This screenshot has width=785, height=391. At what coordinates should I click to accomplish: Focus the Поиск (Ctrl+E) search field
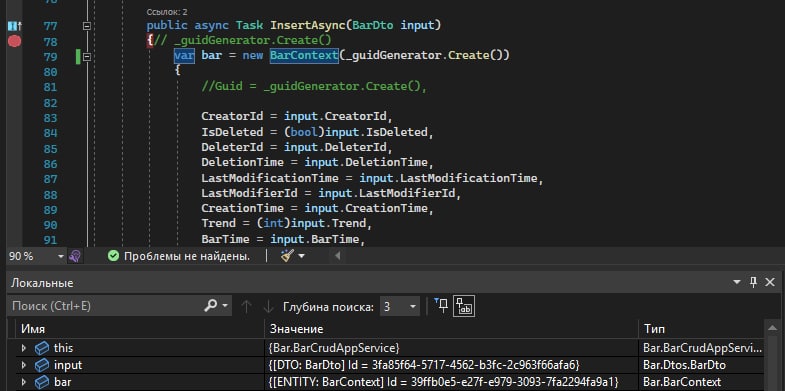pyautogui.click(x=105, y=306)
